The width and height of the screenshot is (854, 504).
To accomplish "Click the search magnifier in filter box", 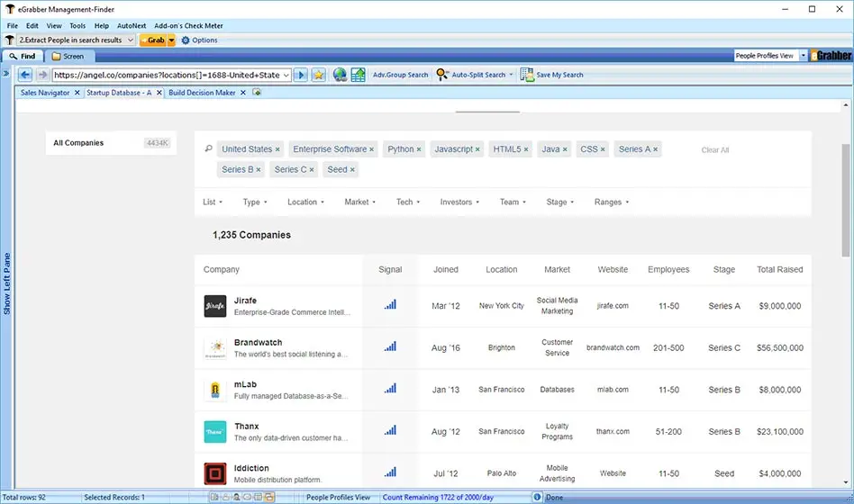I will (x=209, y=148).
